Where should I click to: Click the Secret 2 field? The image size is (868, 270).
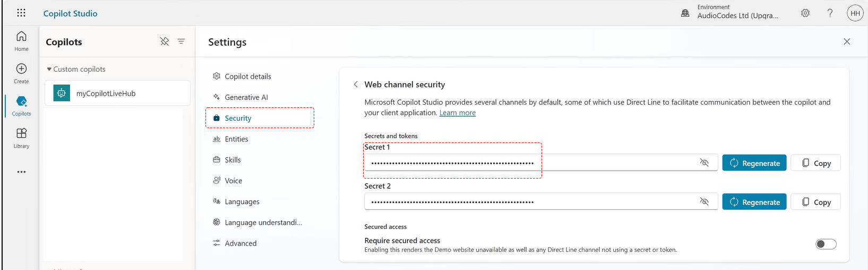(541, 201)
